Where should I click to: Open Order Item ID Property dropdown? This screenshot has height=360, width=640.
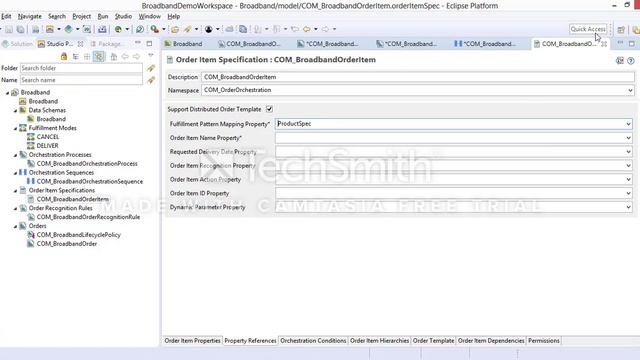[628, 193]
